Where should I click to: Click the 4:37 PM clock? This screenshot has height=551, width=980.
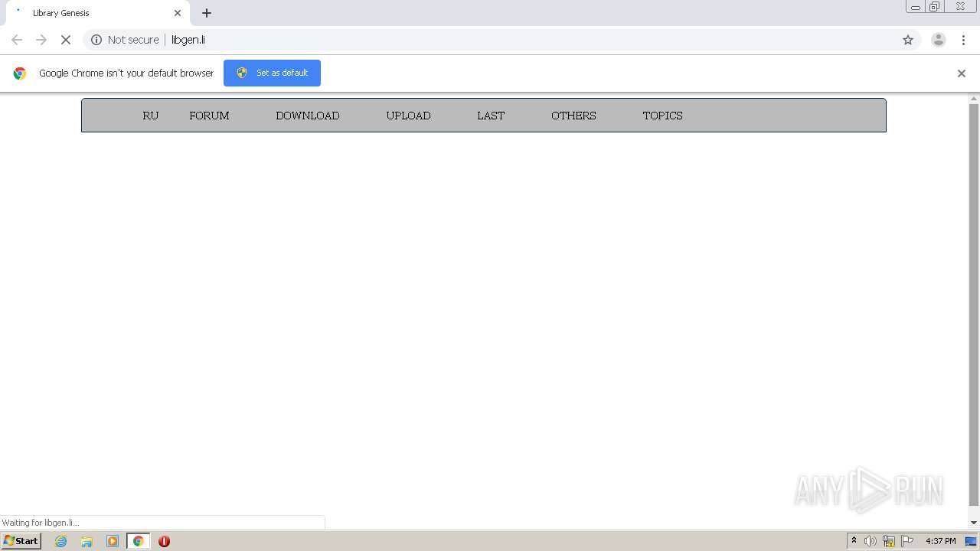pos(940,541)
